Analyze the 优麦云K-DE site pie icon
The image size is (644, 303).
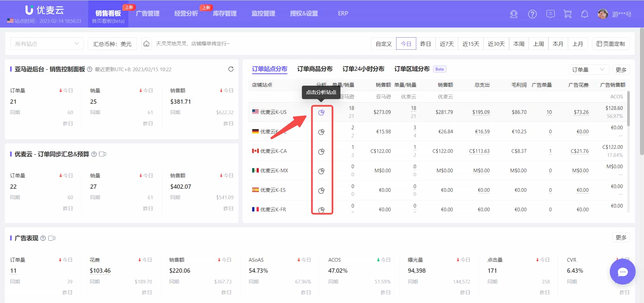tap(321, 132)
